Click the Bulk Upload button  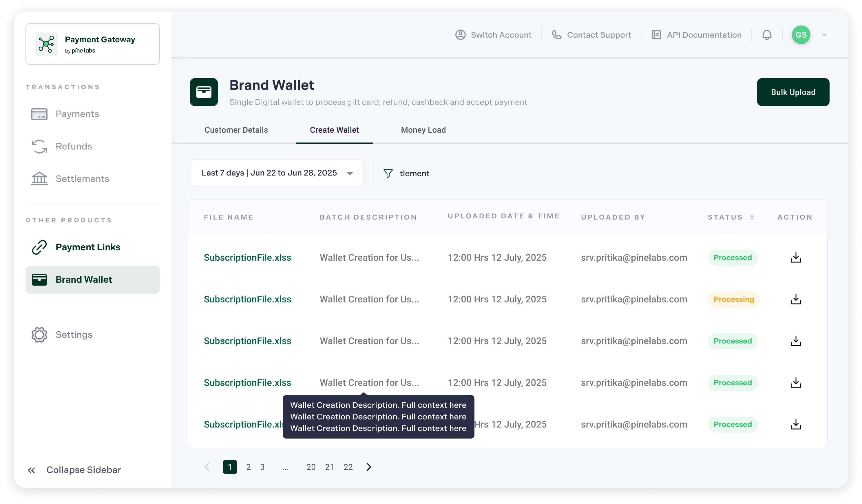click(x=793, y=92)
